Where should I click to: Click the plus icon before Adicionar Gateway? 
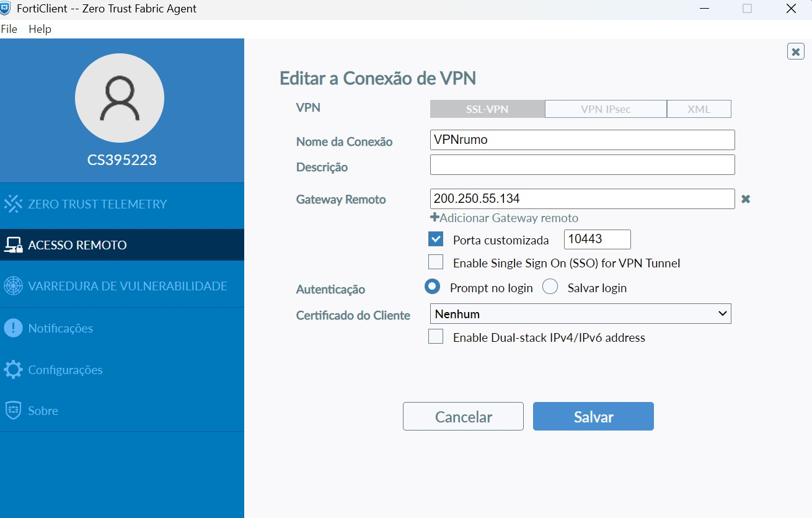[435, 218]
